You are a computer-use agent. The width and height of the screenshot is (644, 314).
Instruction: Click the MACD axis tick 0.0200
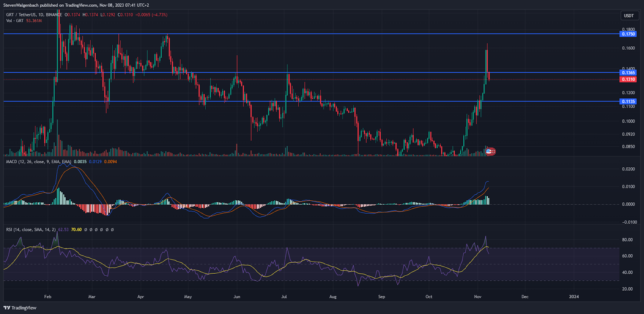[x=628, y=169]
